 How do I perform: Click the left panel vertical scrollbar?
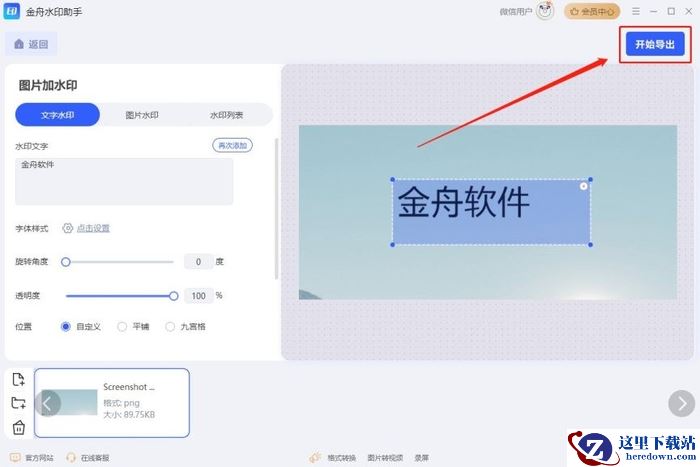[x=276, y=209]
